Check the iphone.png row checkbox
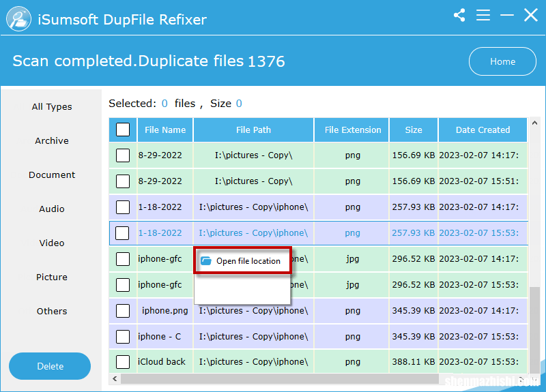This screenshot has width=546, height=392. pyautogui.click(x=123, y=311)
